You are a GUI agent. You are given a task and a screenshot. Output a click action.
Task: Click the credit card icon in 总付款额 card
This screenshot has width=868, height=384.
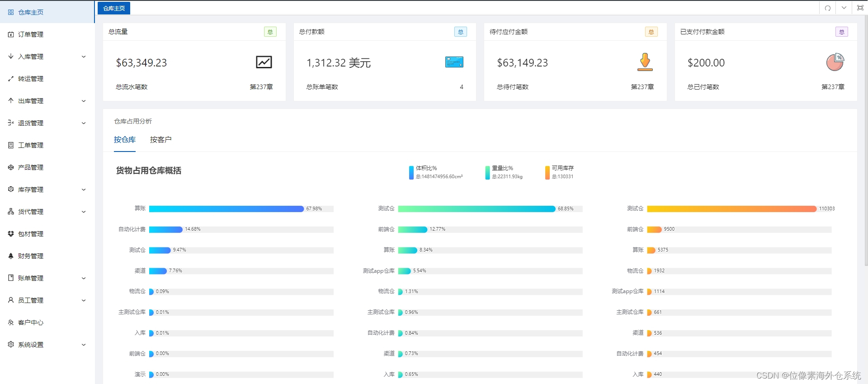(454, 62)
